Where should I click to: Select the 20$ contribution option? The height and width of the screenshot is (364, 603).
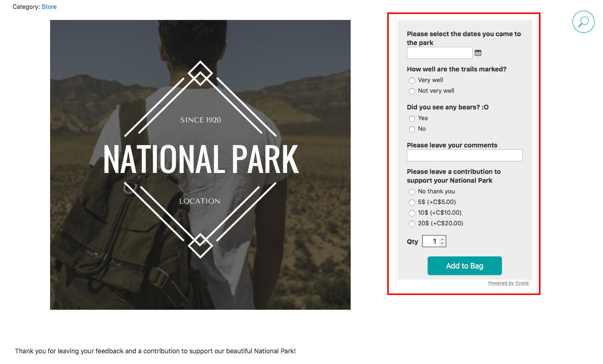pos(412,224)
